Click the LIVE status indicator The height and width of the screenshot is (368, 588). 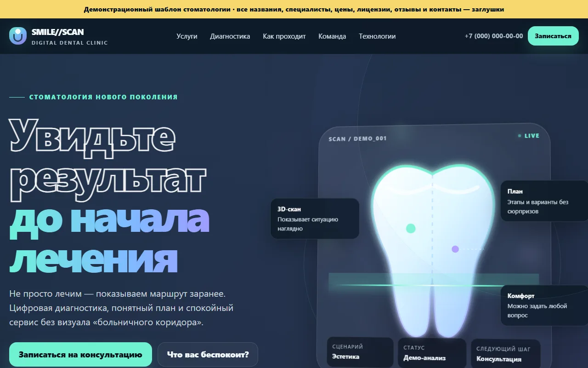[529, 136]
